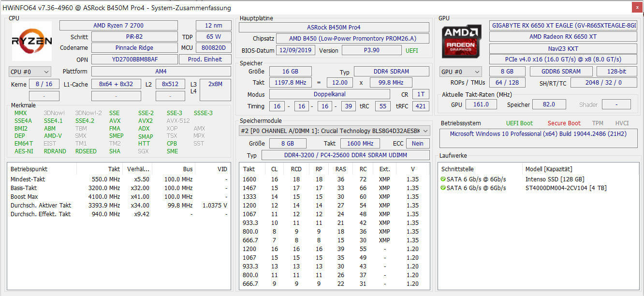Screen dimensions: 644x296
Task: Click the GIGABYTE RX 6650 XT EAGLE field
Action: pyautogui.click(x=563, y=26)
